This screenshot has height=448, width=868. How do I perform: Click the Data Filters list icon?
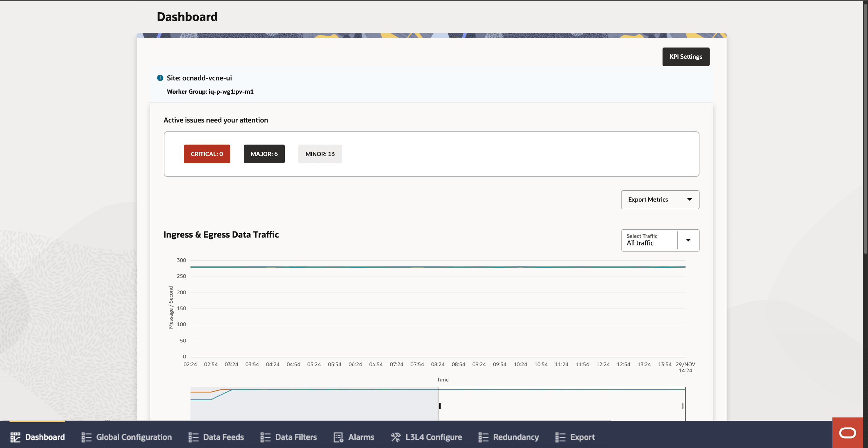click(265, 437)
